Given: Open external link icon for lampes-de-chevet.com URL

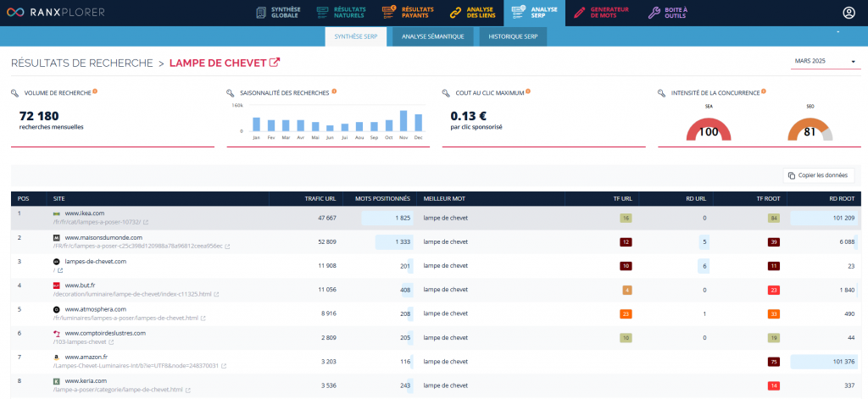Looking at the screenshot, I should (x=60, y=270).
